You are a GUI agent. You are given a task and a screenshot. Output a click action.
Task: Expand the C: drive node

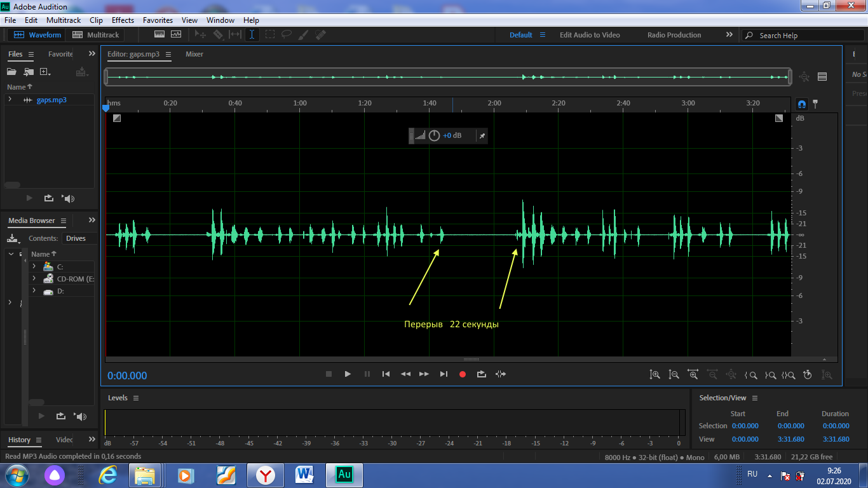[x=34, y=267]
